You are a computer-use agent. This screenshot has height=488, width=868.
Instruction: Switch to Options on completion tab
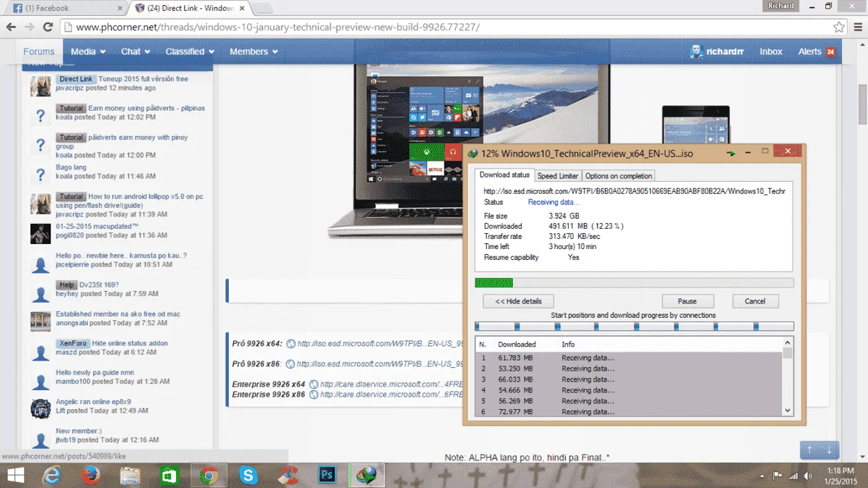pyautogui.click(x=618, y=176)
